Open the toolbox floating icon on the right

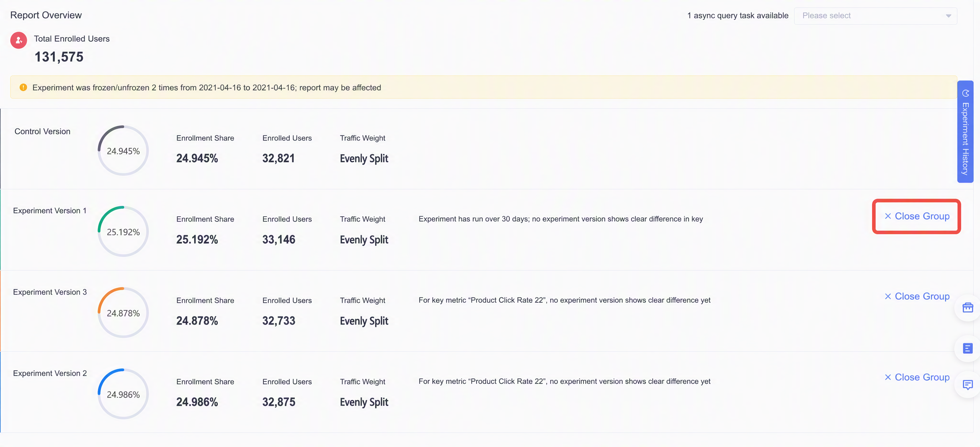[x=968, y=307]
